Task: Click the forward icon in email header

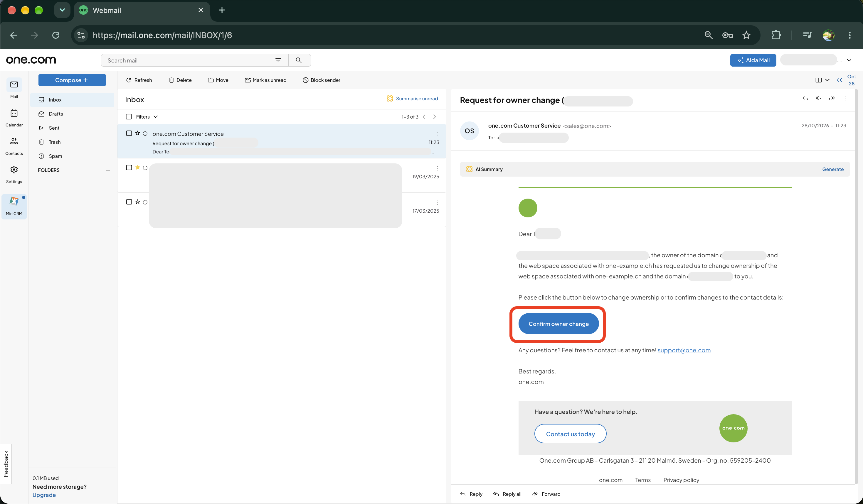Action: pos(832,99)
